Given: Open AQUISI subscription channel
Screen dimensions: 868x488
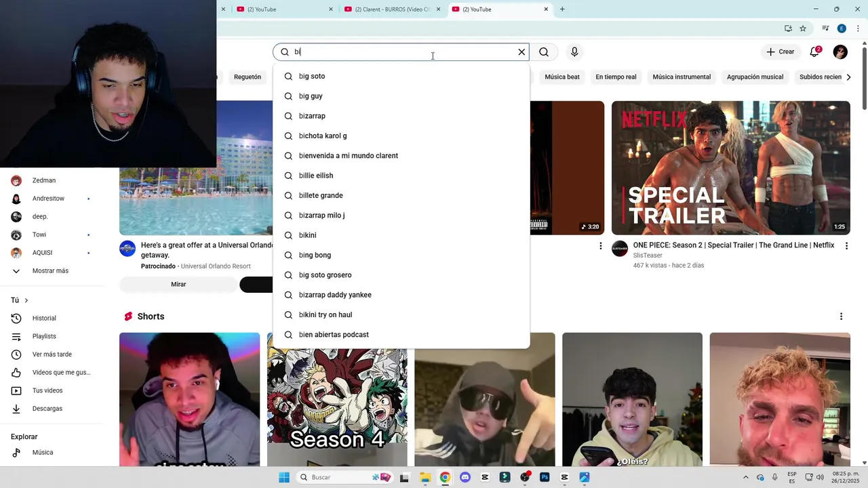Looking at the screenshot, I should (51, 253).
